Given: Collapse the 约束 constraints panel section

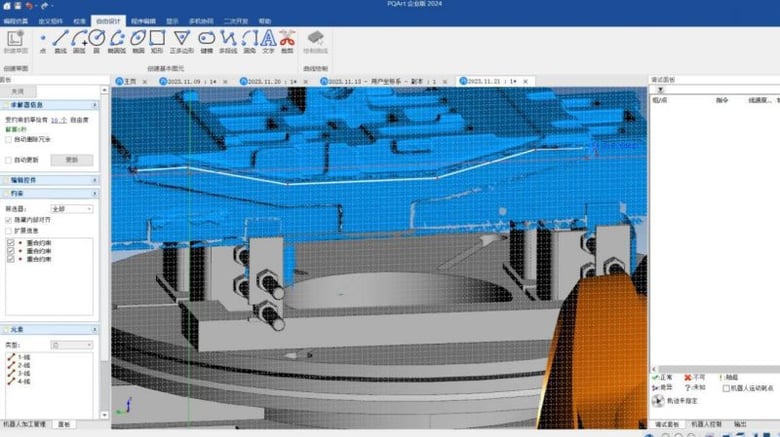Looking at the screenshot, I should (x=96, y=193).
